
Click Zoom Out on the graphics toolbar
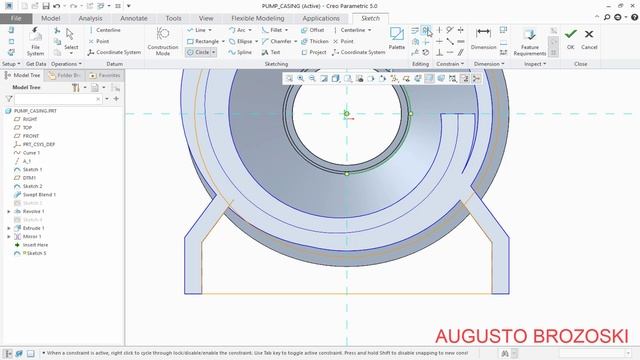point(312,78)
